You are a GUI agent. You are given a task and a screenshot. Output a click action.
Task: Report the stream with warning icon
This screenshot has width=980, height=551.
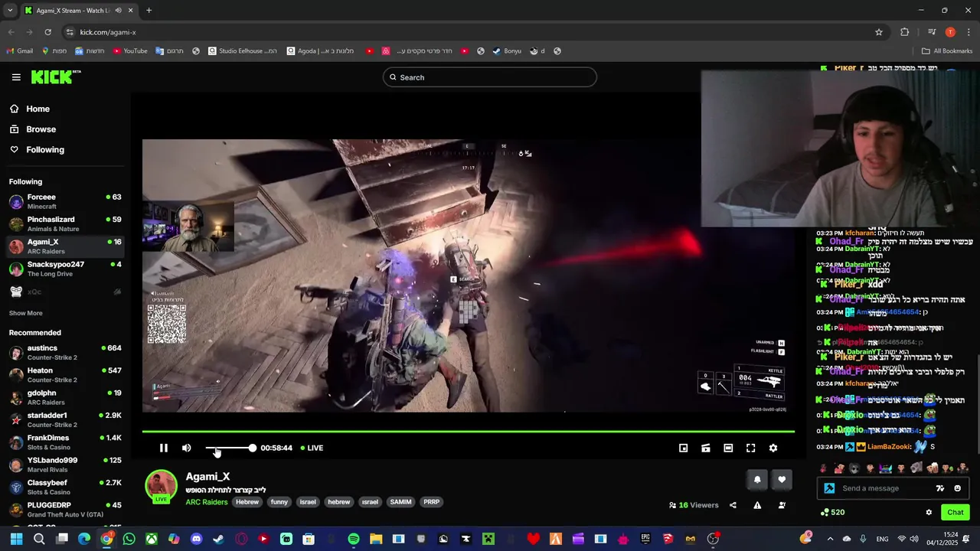coord(757,505)
